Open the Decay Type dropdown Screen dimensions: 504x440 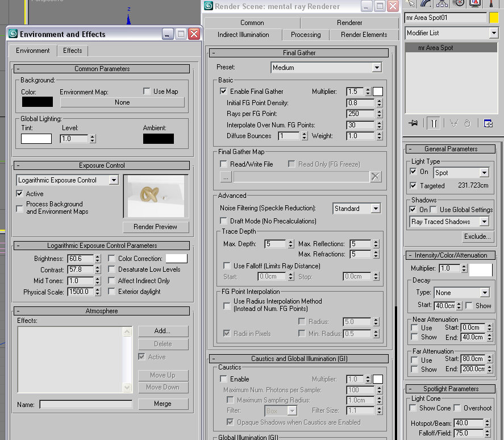tap(461, 293)
